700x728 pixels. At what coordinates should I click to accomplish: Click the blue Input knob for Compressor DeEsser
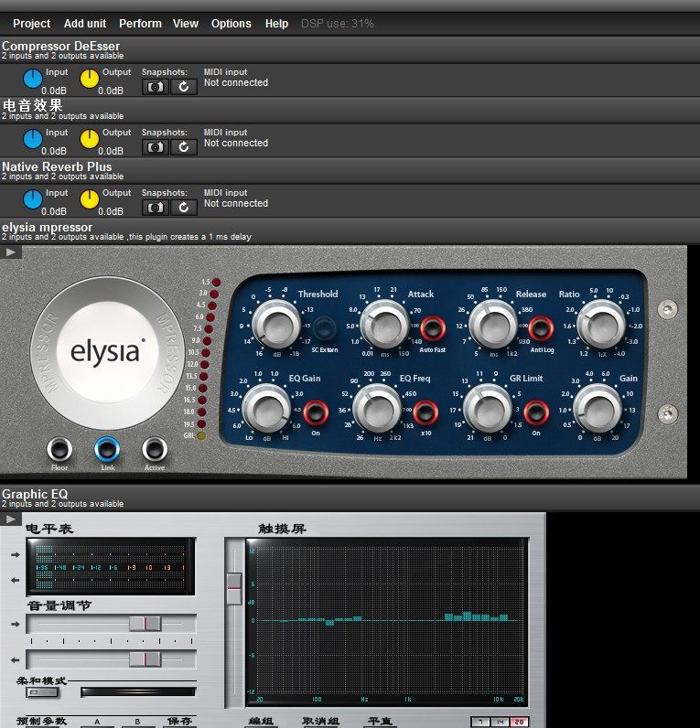[x=33, y=80]
